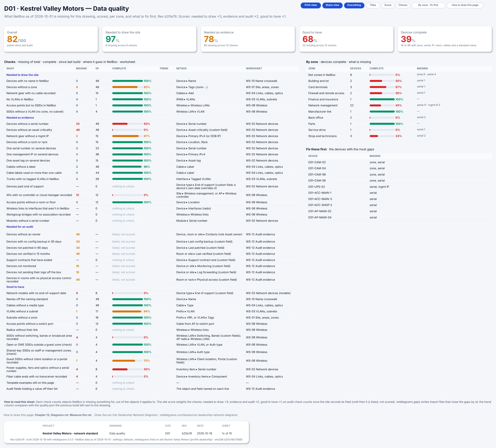This screenshot has width=496, height=448.
Task: Click 'Network models with no end-of-support date'
Action: 36,293
